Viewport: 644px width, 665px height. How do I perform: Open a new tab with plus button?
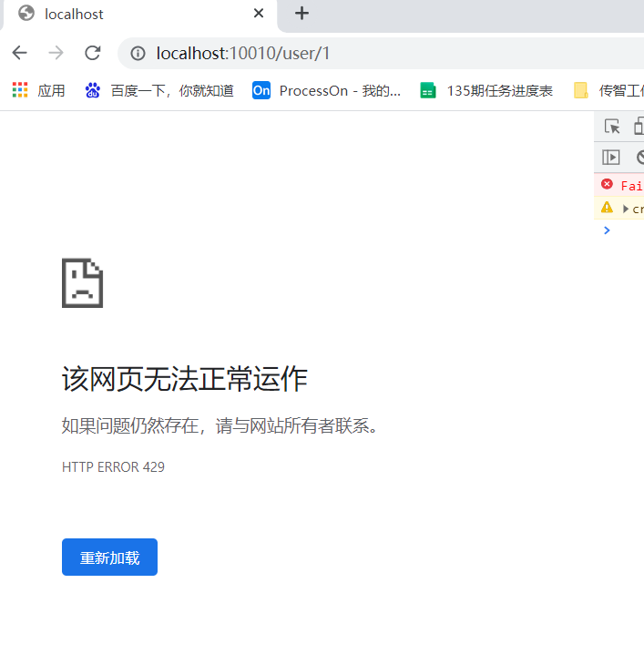[x=302, y=14]
